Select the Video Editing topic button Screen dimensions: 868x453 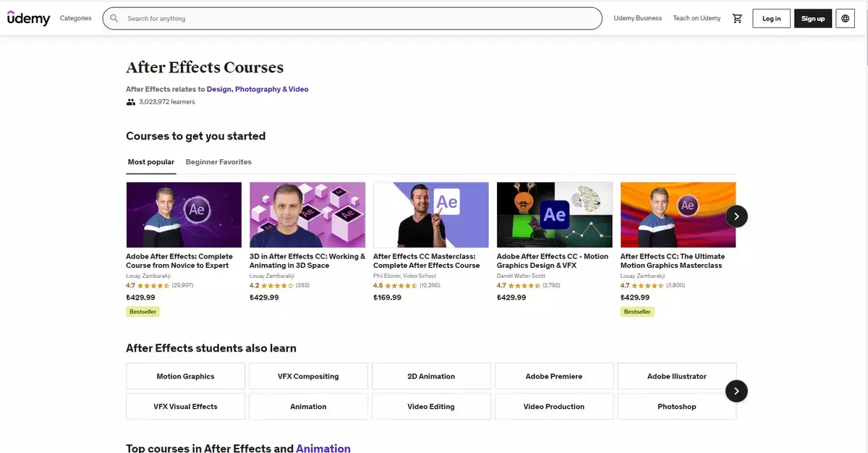pyautogui.click(x=431, y=407)
